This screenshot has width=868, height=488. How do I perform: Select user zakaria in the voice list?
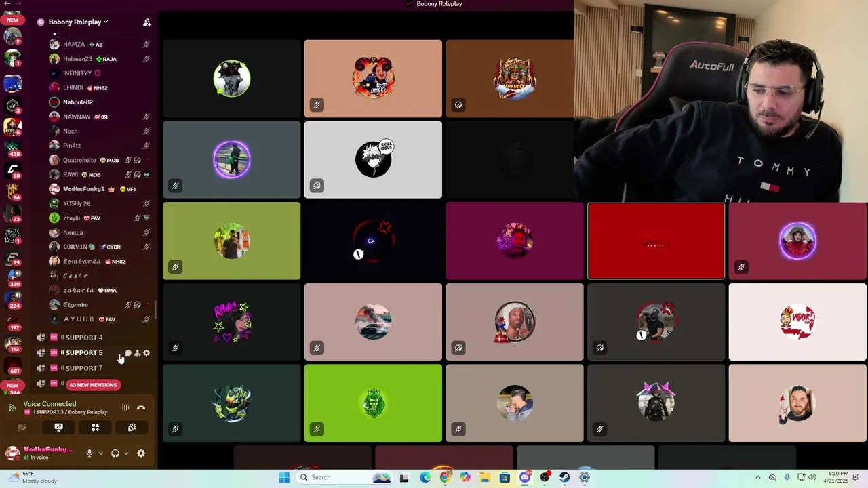click(98, 290)
